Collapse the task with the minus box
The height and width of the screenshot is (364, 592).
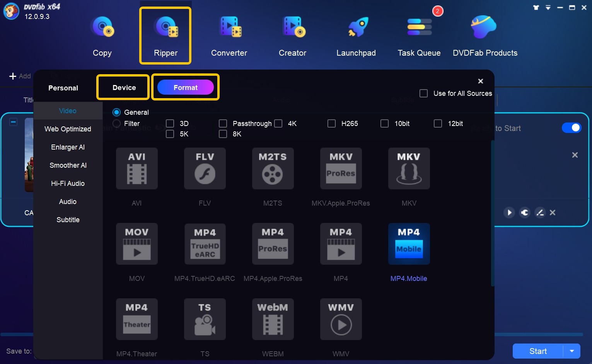(x=13, y=122)
